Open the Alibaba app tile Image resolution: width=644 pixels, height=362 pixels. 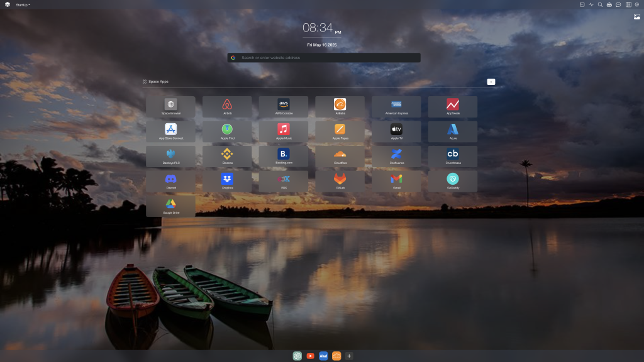point(340,107)
